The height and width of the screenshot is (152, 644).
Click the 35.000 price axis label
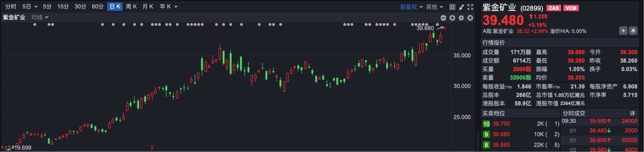click(462, 55)
